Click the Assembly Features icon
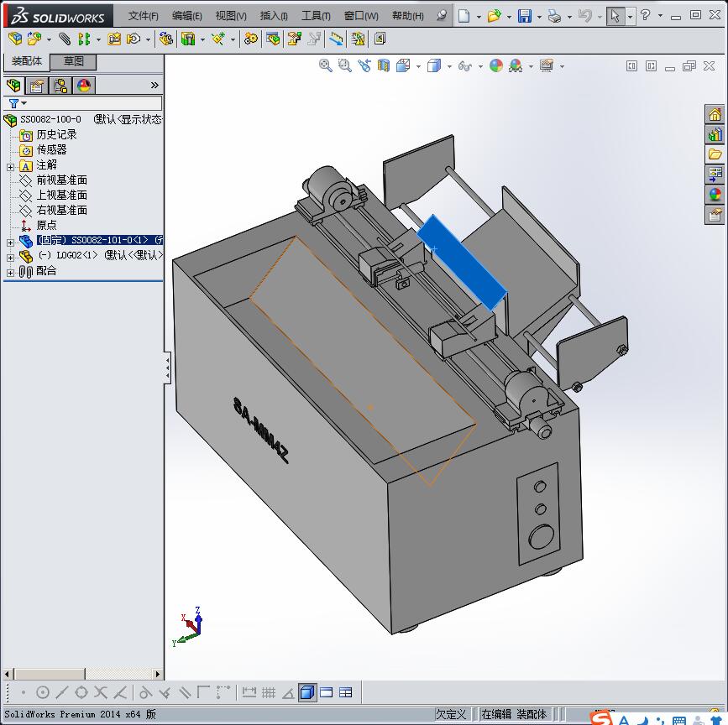Viewport: 728px width, 725px height. coord(188,39)
